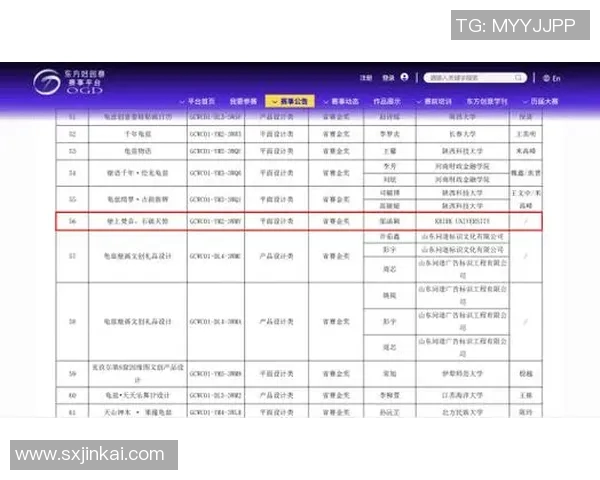Viewport: 600px width, 480px height.
Task: Click the 注册 register link
Action: click(x=366, y=78)
